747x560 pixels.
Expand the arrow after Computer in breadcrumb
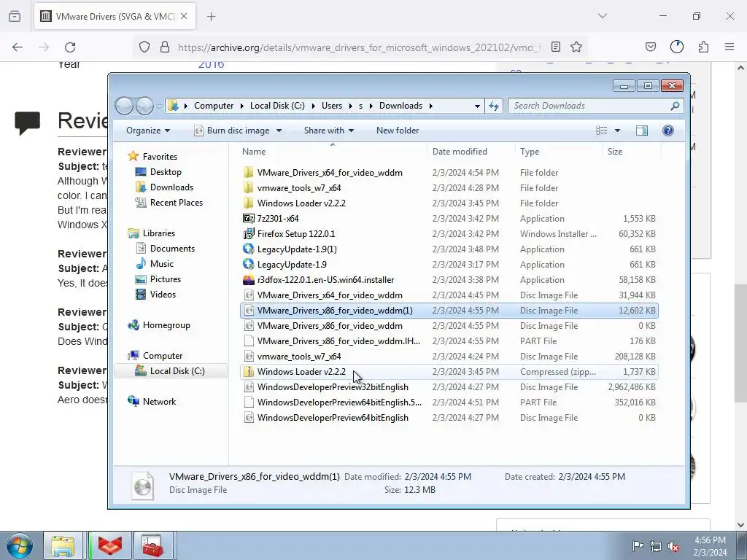[242, 106]
